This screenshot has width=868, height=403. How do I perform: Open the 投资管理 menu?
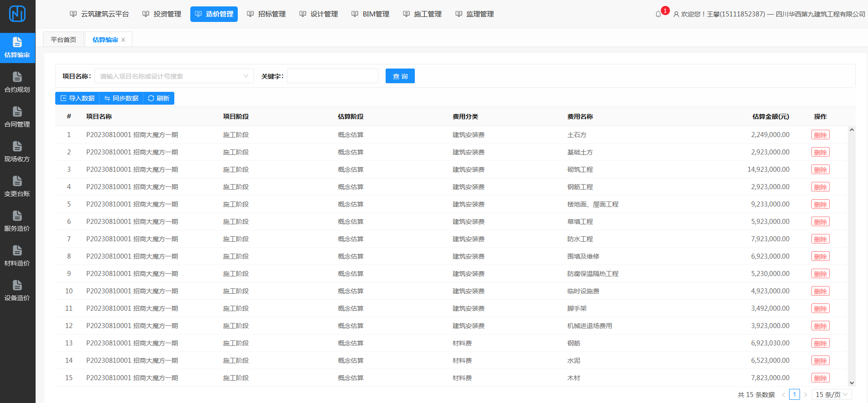(162, 14)
